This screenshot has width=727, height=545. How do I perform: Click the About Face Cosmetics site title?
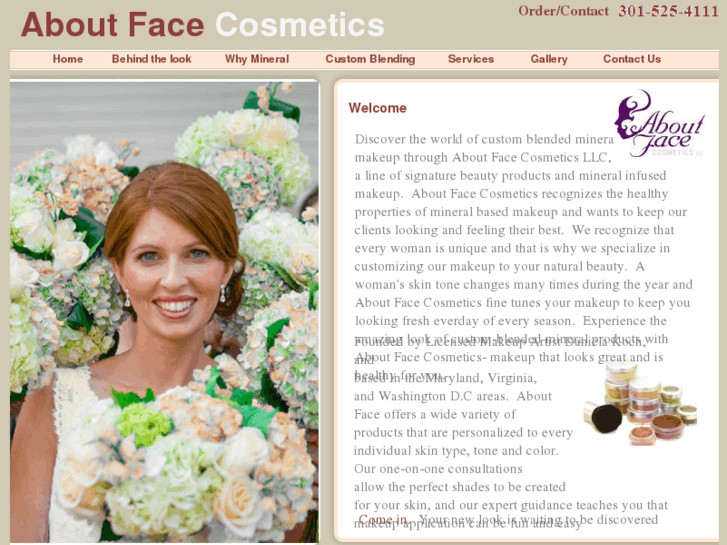coord(203,24)
